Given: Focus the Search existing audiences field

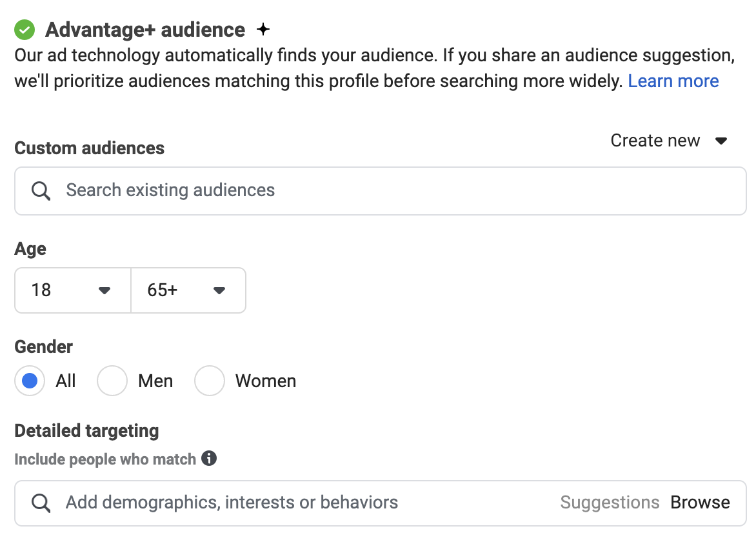Looking at the screenshot, I should [381, 191].
